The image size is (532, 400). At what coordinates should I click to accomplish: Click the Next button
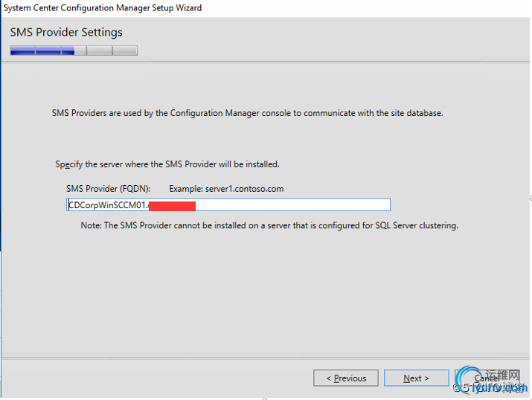tap(417, 378)
